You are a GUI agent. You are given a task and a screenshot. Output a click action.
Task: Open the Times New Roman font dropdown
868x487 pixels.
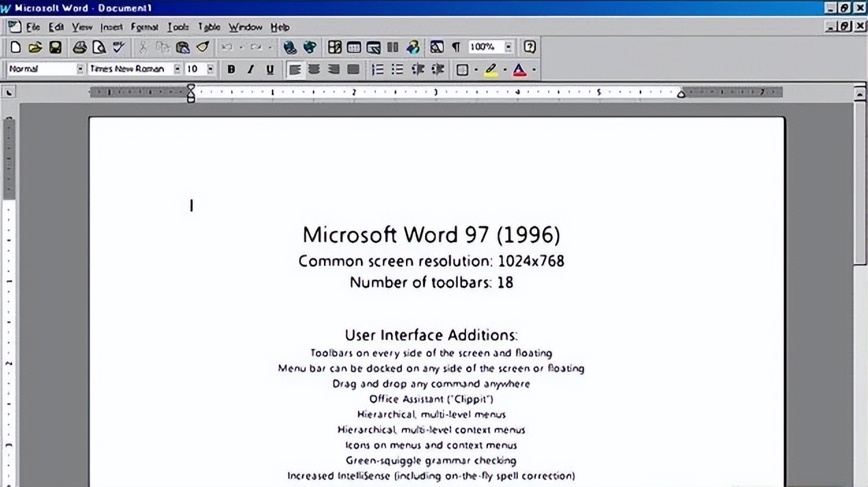pyautogui.click(x=178, y=69)
